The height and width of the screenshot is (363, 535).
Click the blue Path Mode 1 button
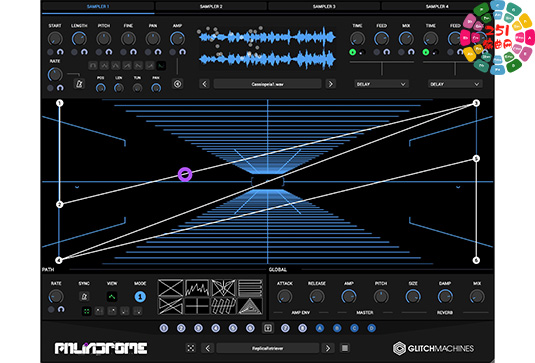(x=140, y=297)
